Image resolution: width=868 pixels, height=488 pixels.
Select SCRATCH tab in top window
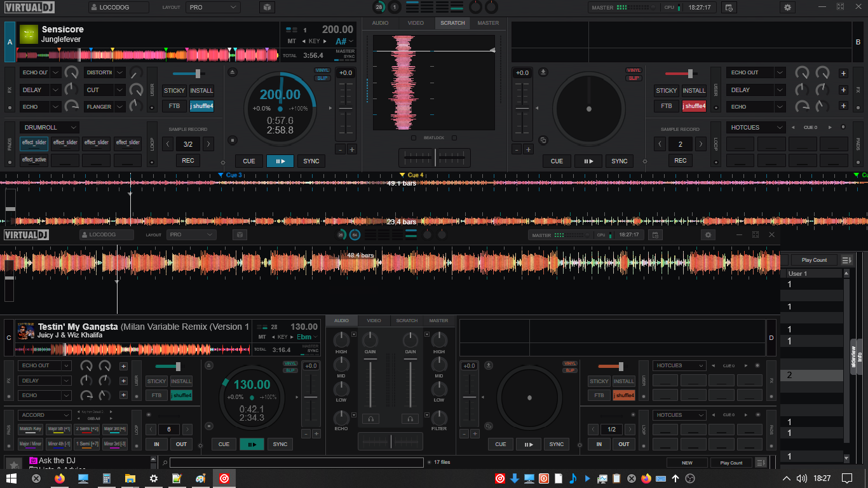click(x=452, y=23)
